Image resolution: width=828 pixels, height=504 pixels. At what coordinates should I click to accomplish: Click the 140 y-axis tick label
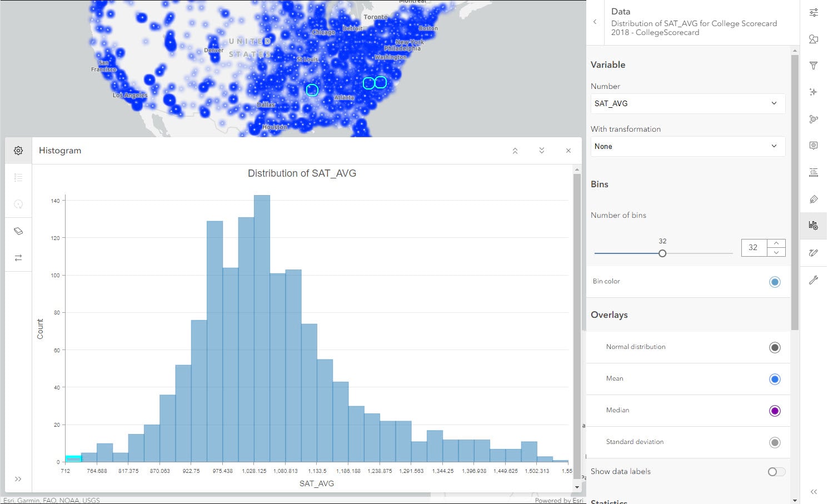pos(55,201)
